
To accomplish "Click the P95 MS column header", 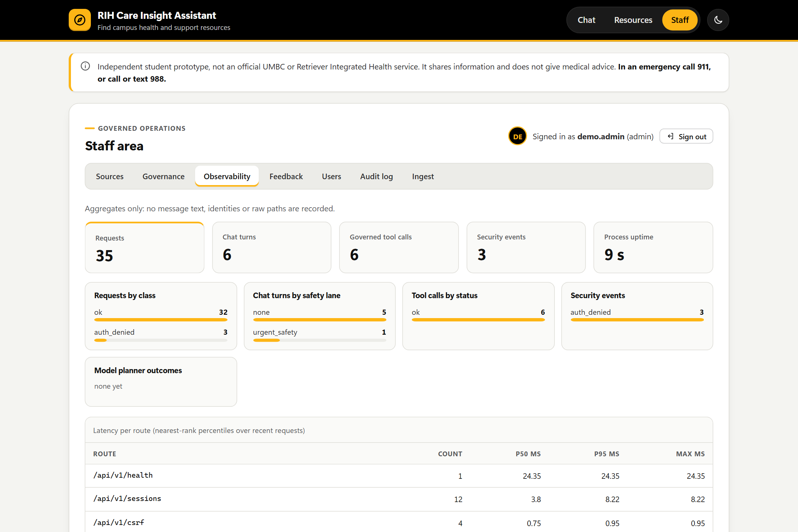I will pos(607,454).
